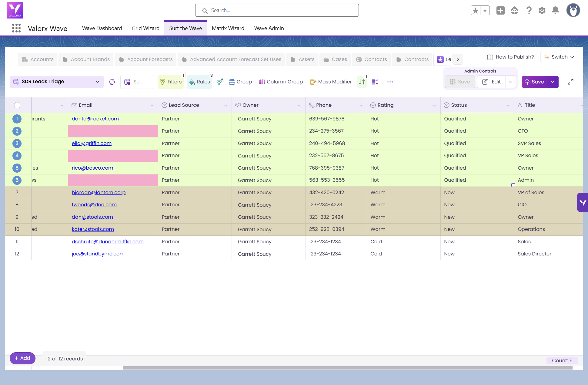Open the dschrute@dundermifflin.com email link

coord(108,242)
